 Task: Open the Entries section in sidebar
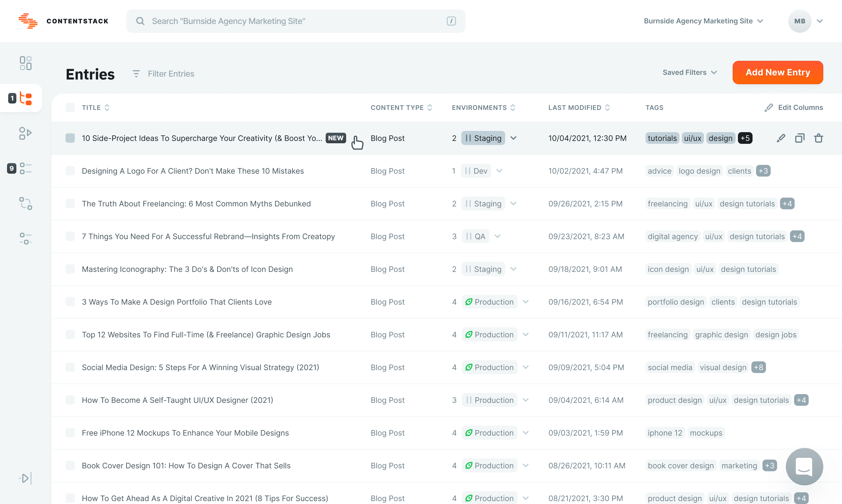(25, 98)
